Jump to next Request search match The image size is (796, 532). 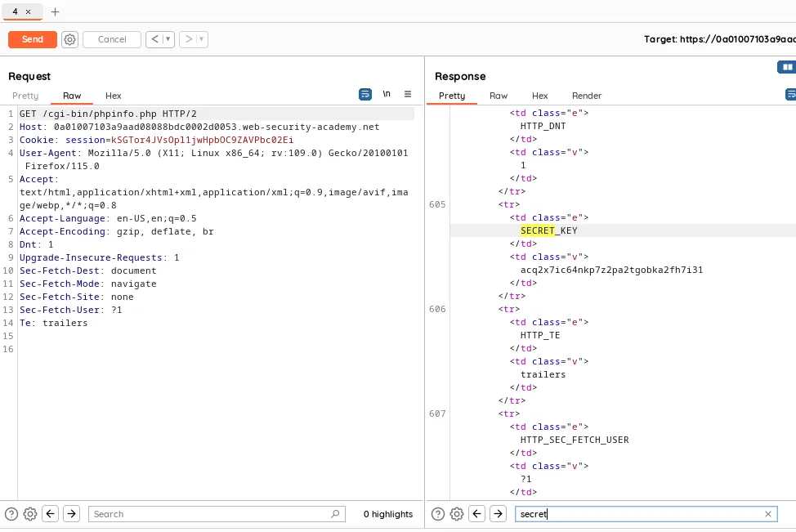(x=72, y=514)
